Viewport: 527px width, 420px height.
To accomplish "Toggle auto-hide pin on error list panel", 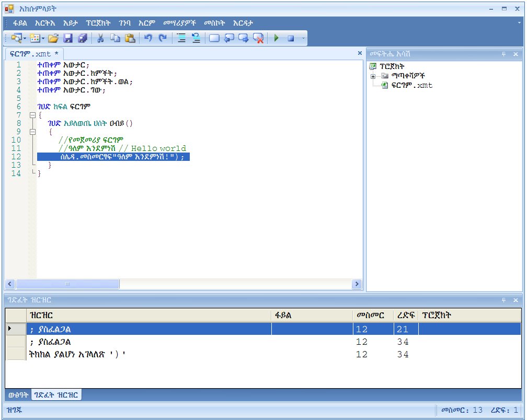I will (504, 300).
